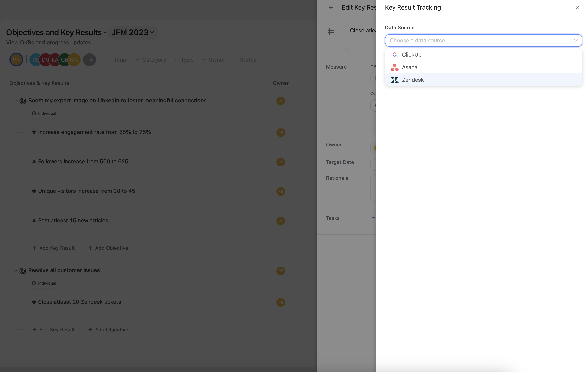Viewport: 588px width, 372px height.
Task: Select Asana as the data source
Action: 484,67
